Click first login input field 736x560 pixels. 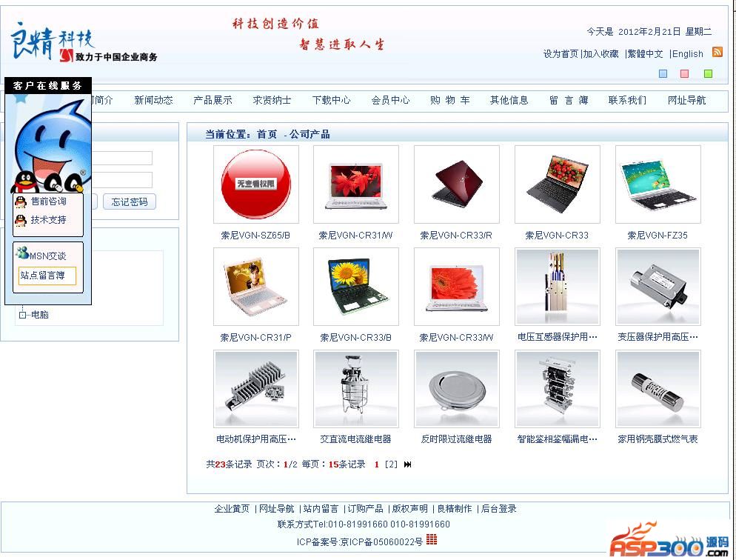[122, 158]
